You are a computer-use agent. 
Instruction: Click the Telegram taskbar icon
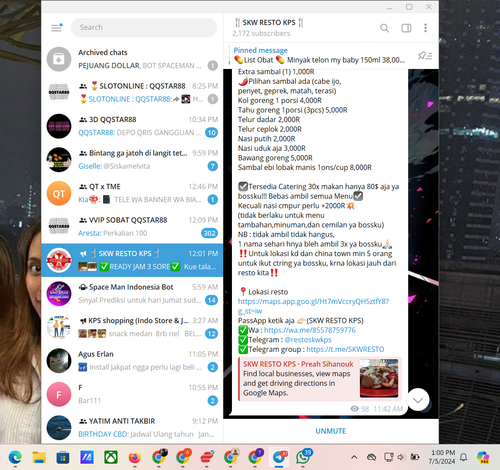pyautogui.click(x=279, y=457)
